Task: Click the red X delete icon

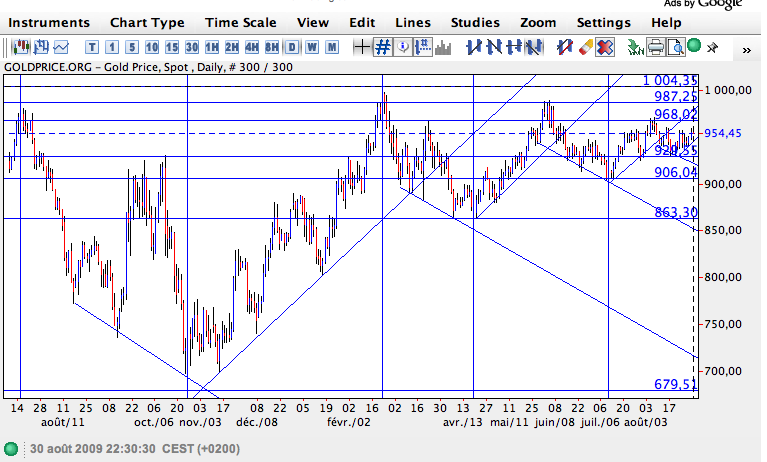Action: (x=605, y=46)
